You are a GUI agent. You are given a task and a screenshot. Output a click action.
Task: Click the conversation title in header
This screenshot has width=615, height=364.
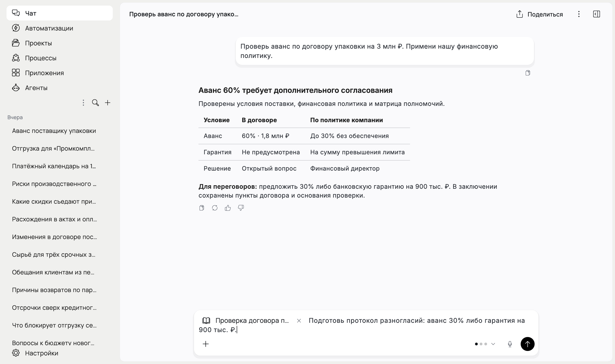click(184, 14)
